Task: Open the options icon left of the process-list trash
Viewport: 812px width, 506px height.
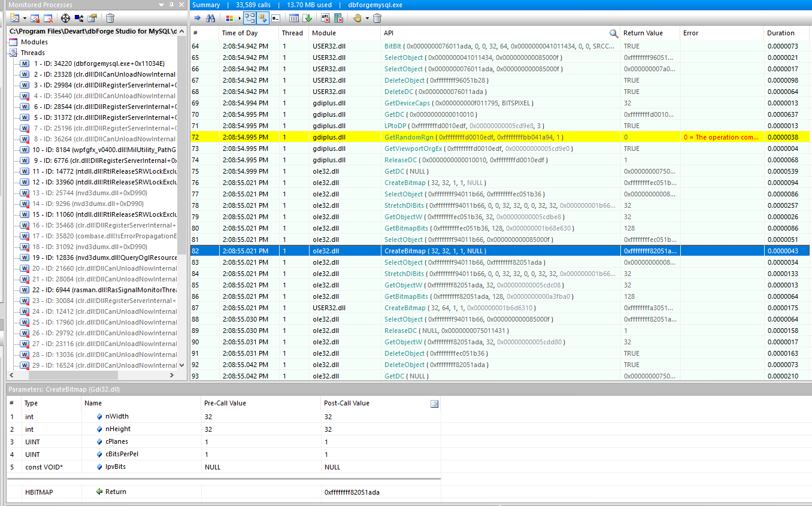Action: pyautogui.click(x=92, y=18)
